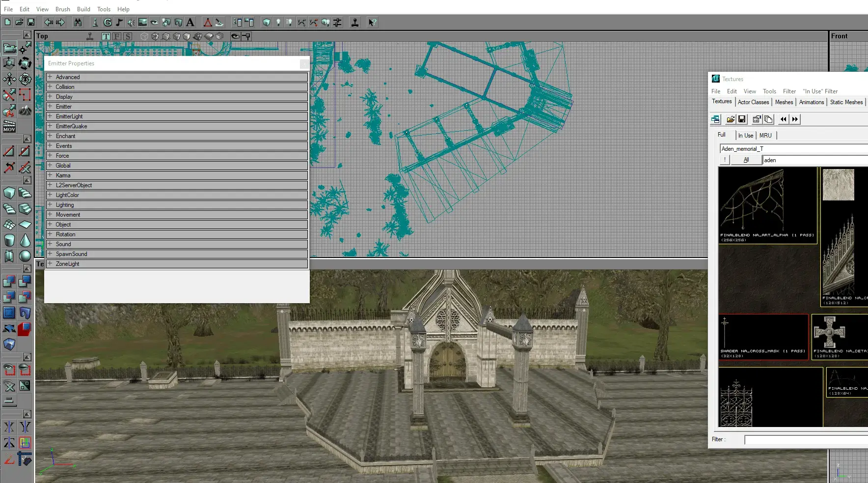Click the Build Lighting bulb icon
This screenshot has height=483, width=868.
coord(278,22)
